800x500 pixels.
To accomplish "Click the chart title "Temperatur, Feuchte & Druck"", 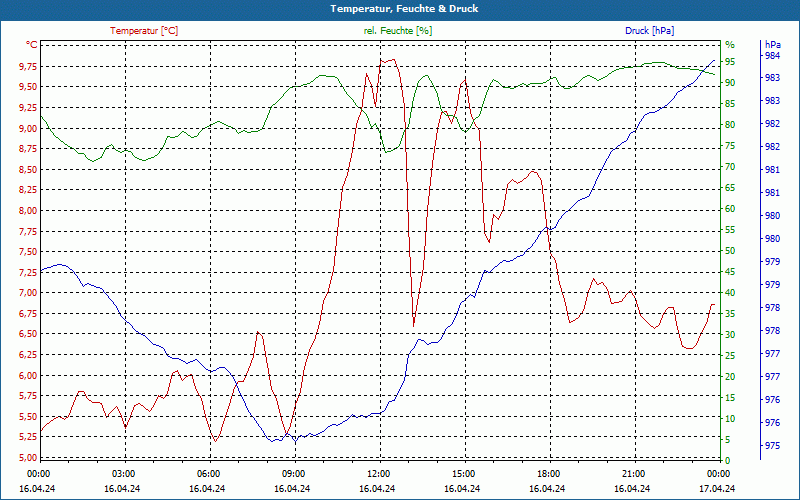I will click(404, 9).
